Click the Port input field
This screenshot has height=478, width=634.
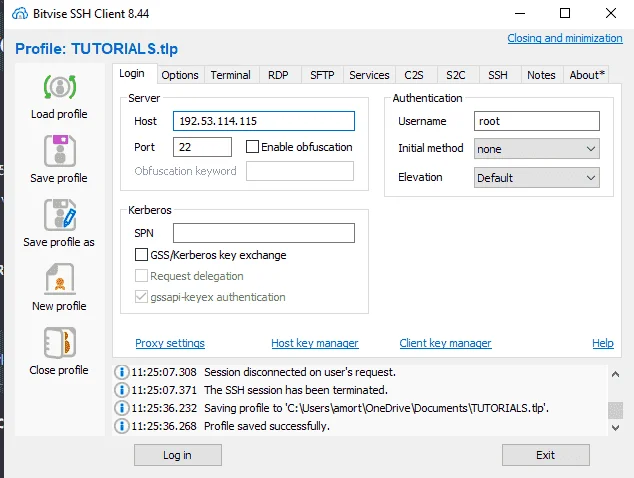click(x=202, y=147)
